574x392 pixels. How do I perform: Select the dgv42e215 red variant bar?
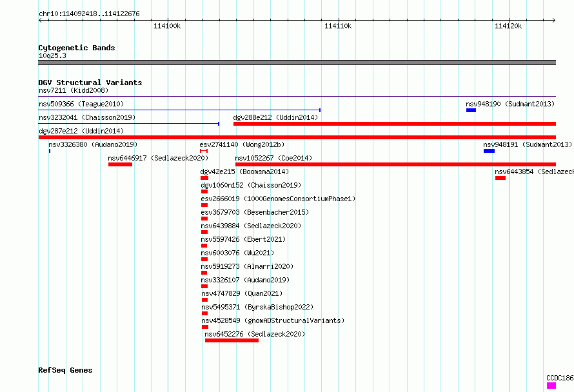[x=204, y=178]
